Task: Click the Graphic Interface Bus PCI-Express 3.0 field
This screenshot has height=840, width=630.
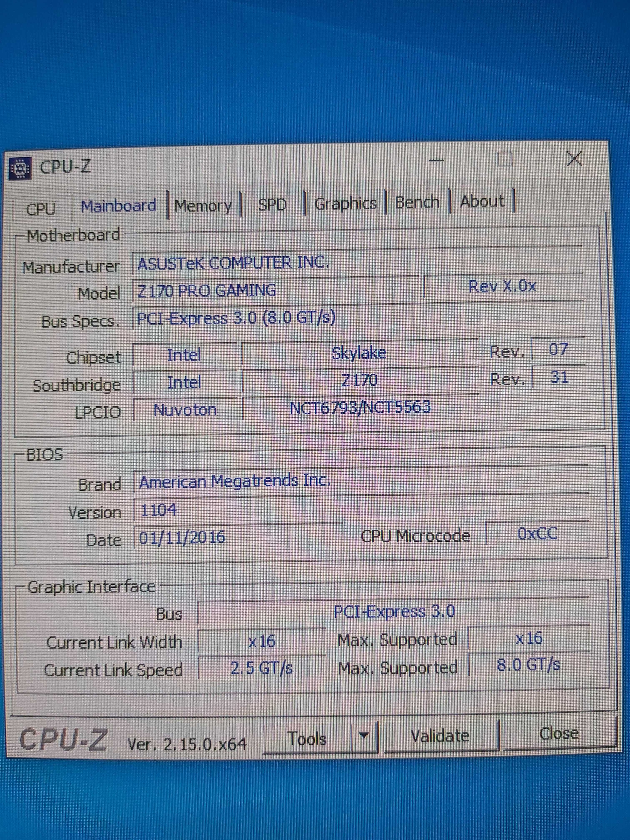Action: point(393,611)
